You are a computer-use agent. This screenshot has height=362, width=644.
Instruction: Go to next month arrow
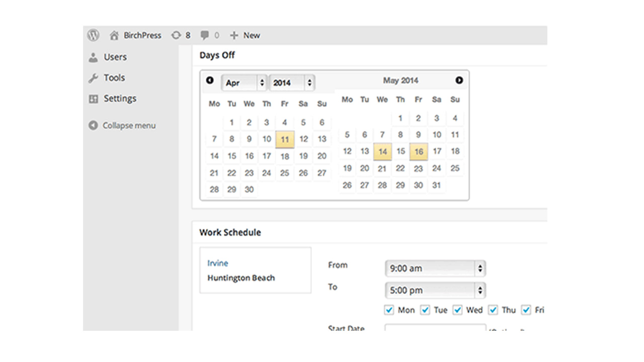(459, 80)
